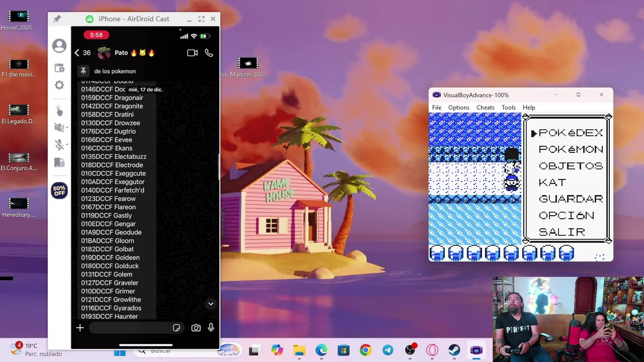
Task: Click SALIR in the game menu
Action: point(562,232)
